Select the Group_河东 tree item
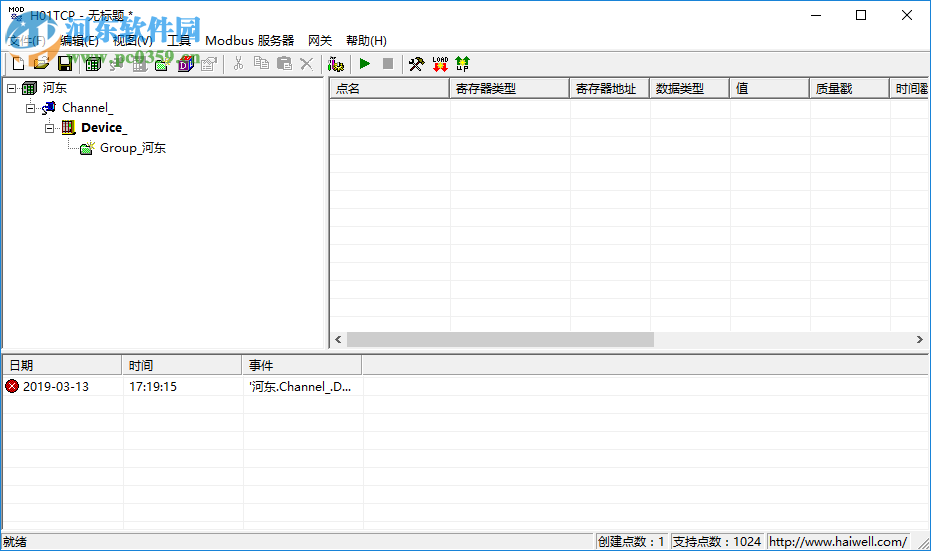 pos(132,148)
